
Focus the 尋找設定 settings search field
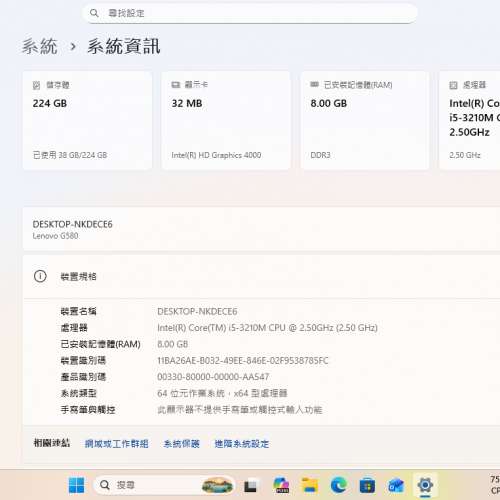[x=250, y=13]
